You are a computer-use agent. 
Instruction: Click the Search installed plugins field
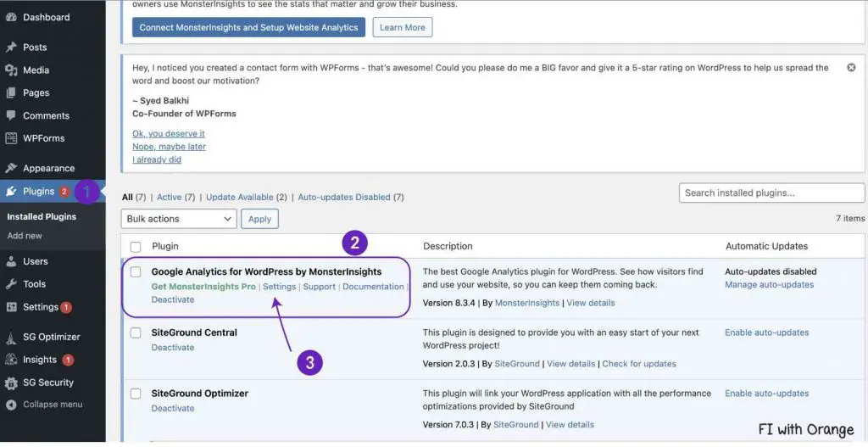pyautogui.click(x=771, y=193)
